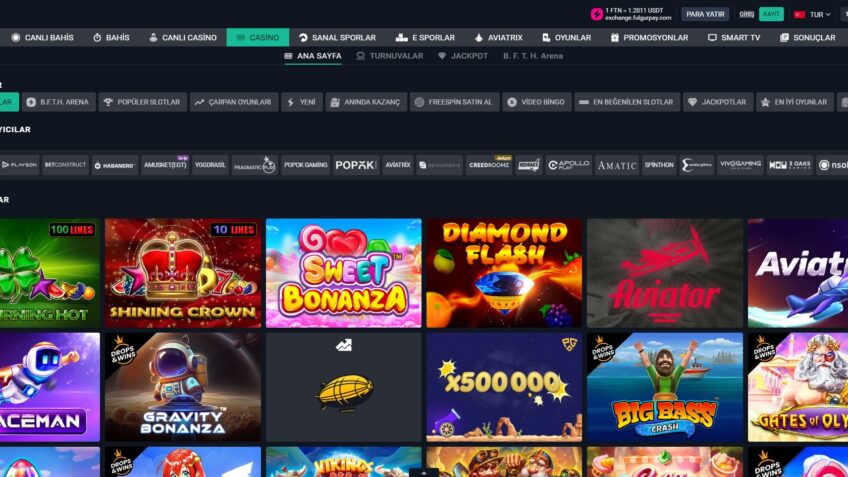Screen dimensions: 848x477
Task: Click the Para Yatır deposit button
Action: [x=705, y=14]
